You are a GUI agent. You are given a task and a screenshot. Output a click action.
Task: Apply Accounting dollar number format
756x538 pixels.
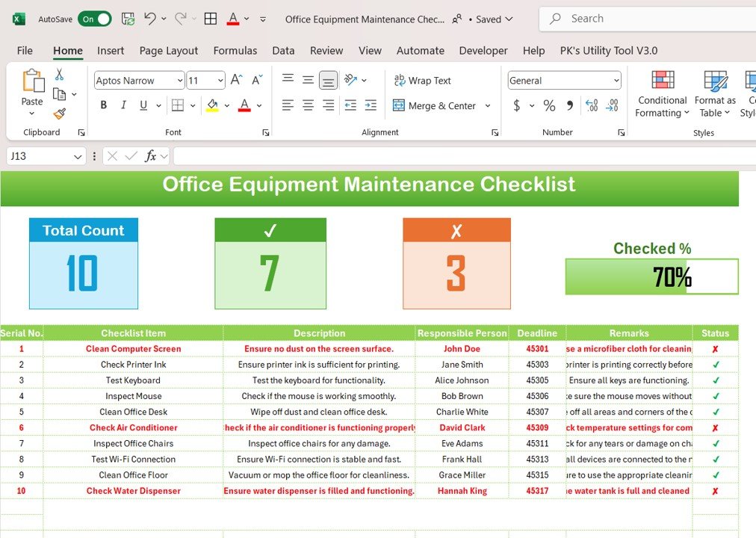517,105
